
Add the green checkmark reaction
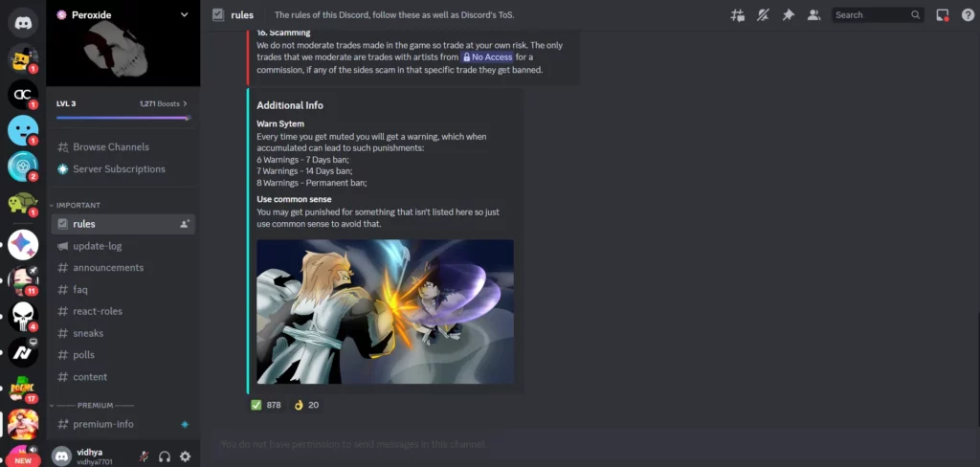266,405
